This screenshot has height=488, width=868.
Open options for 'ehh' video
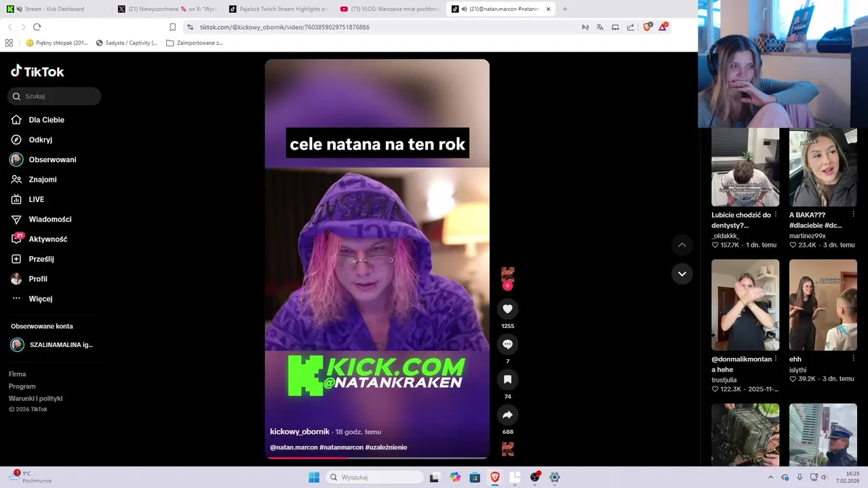(x=854, y=359)
